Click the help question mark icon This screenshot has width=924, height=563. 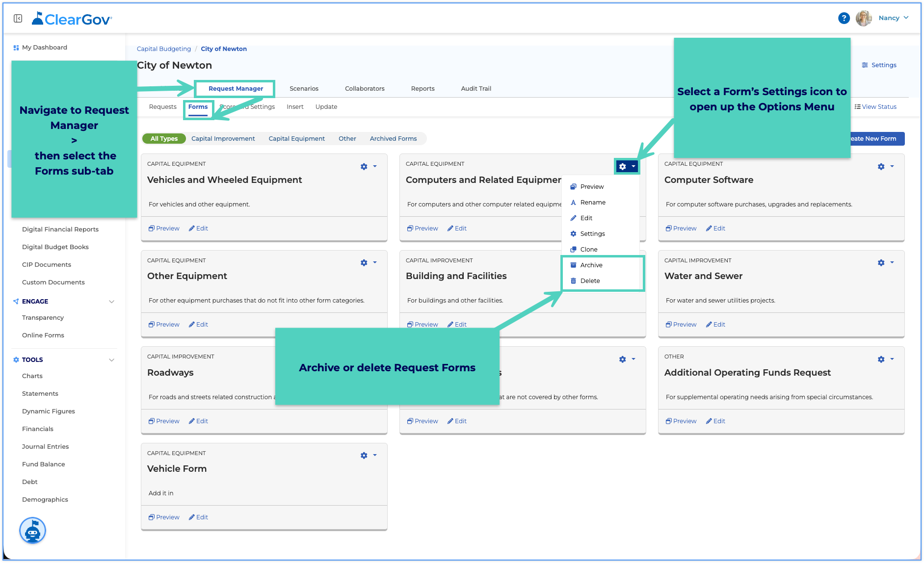(844, 18)
